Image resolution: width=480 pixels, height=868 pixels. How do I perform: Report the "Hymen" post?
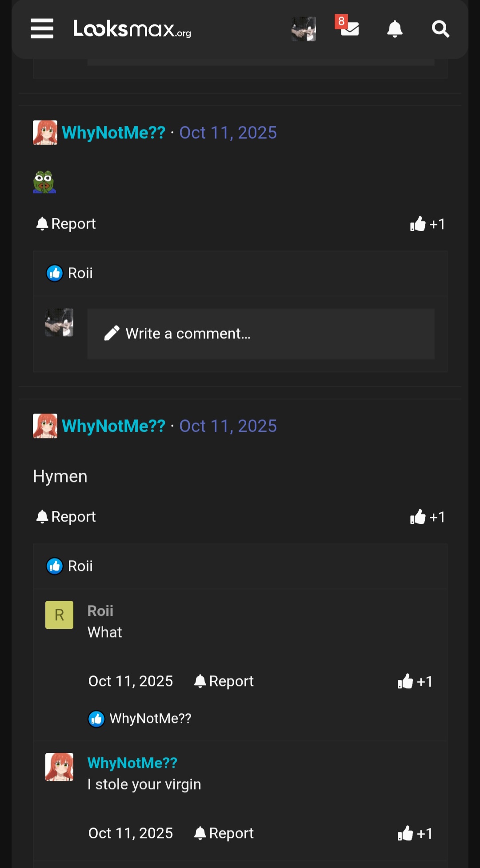[x=66, y=517]
